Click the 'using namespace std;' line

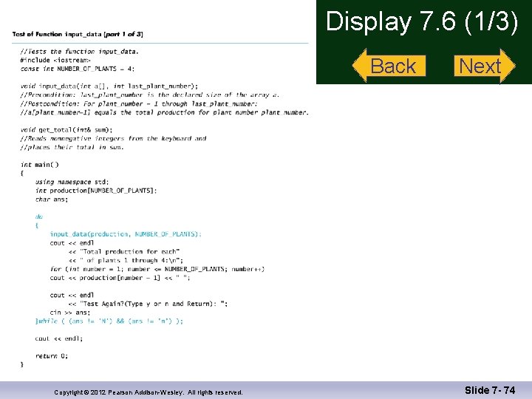pos(72,183)
